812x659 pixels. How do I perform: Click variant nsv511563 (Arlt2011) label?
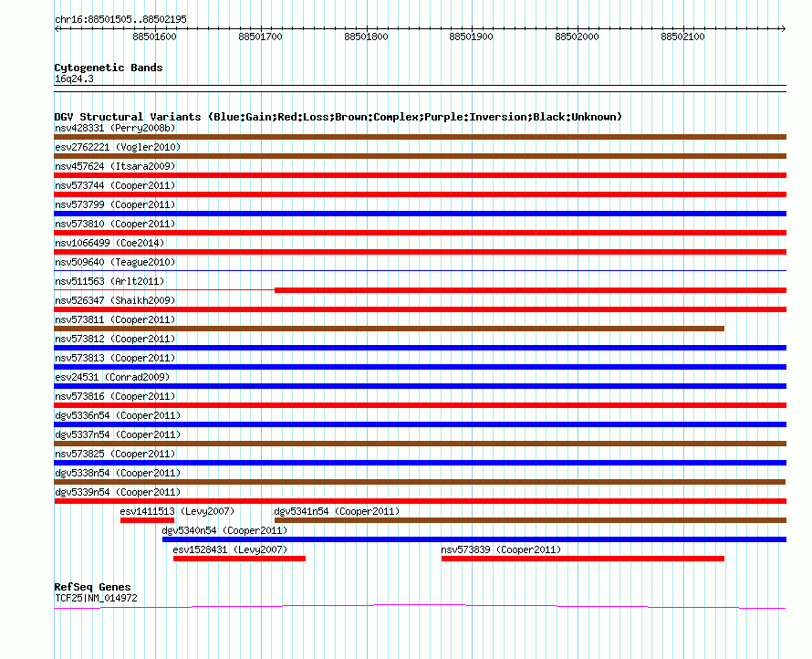[109, 281]
